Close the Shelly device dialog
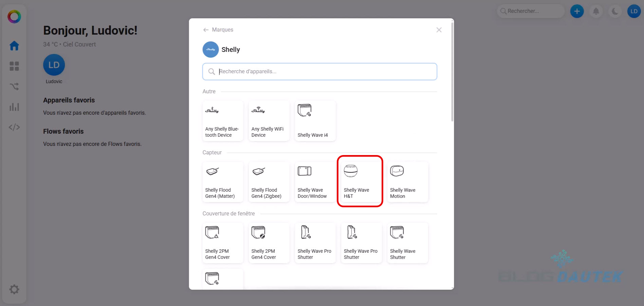The height and width of the screenshot is (306, 644). pyautogui.click(x=439, y=30)
